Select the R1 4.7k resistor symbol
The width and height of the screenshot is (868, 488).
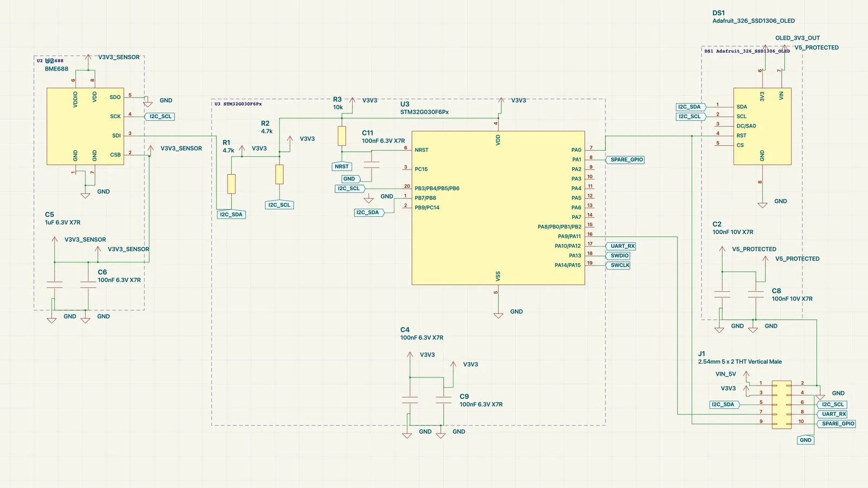tap(231, 184)
